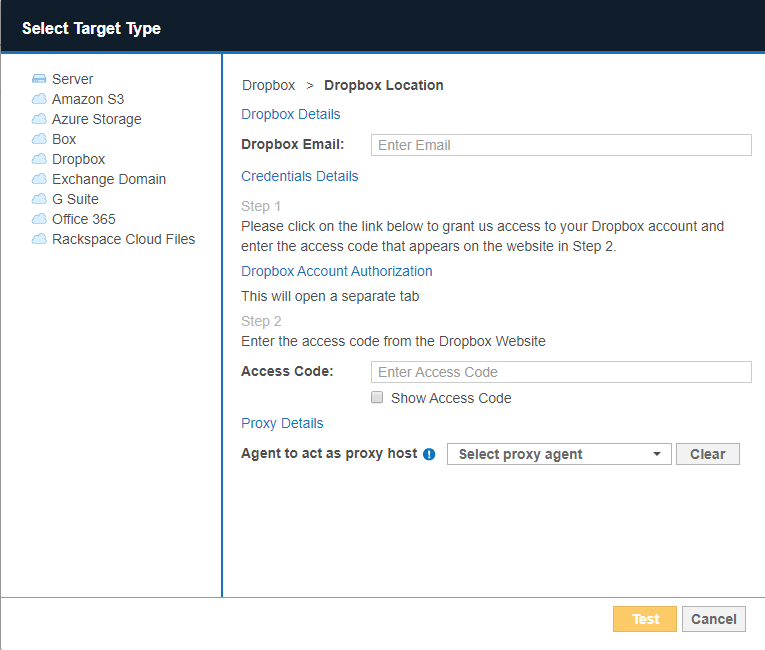Open the Select proxy agent dropdown

[550, 454]
